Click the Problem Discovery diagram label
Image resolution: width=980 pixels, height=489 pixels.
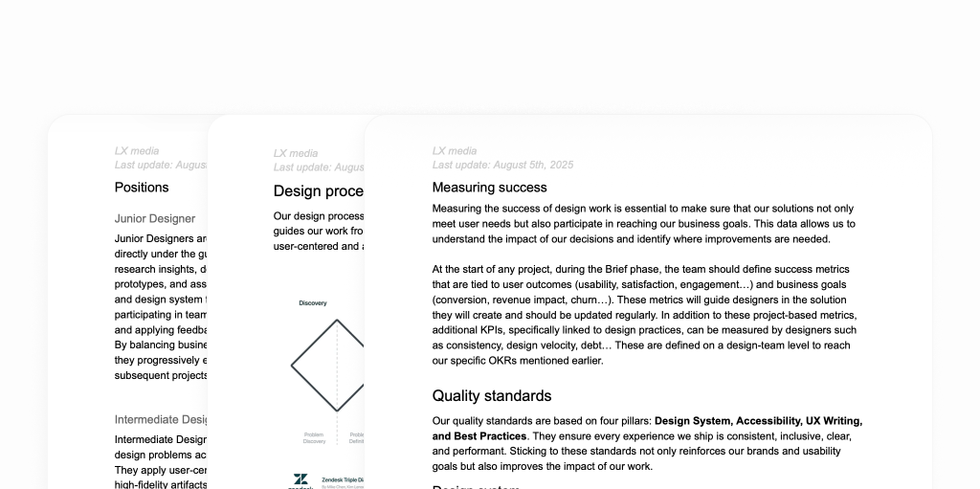pyautogui.click(x=314, y=437)
